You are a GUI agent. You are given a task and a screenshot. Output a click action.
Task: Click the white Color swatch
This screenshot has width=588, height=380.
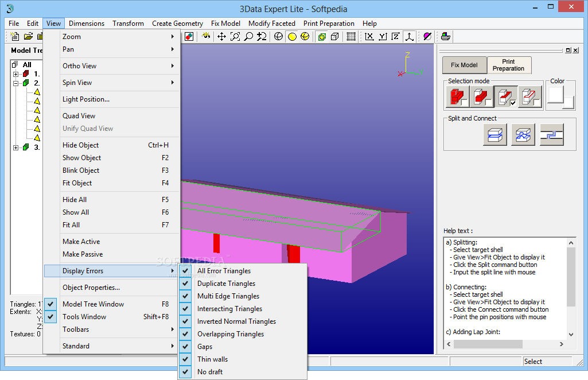pos(555,95)
